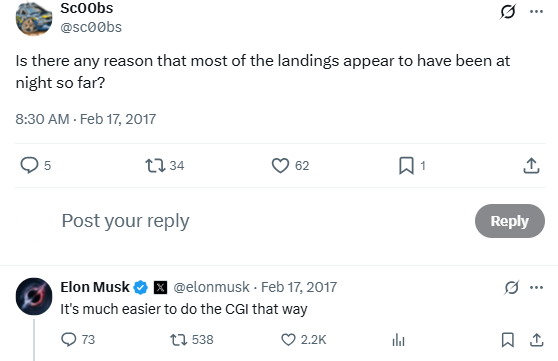Share the Sc00bs tweet
Viewport: 558px width, 361px height.
[531, 166]
